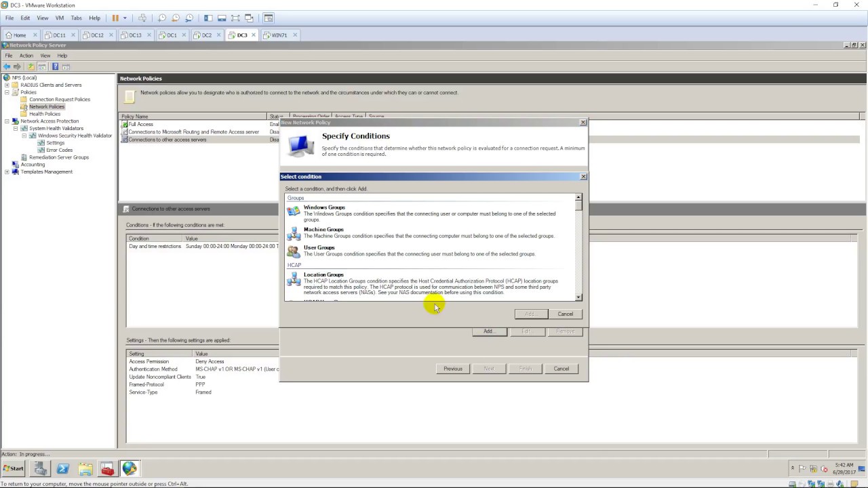
Task: Select NPS (Local) root node
Action: pos(24,78)
